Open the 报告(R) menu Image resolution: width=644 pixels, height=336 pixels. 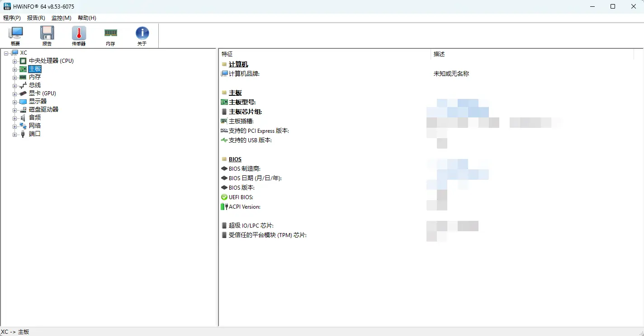pyautogui.click(x=36, y=18)
